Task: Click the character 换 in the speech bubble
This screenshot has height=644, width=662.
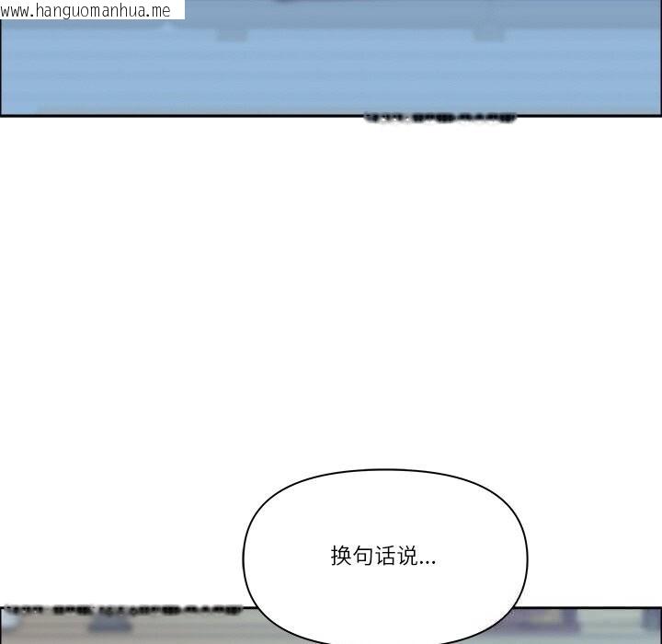Action: (341, 556)
